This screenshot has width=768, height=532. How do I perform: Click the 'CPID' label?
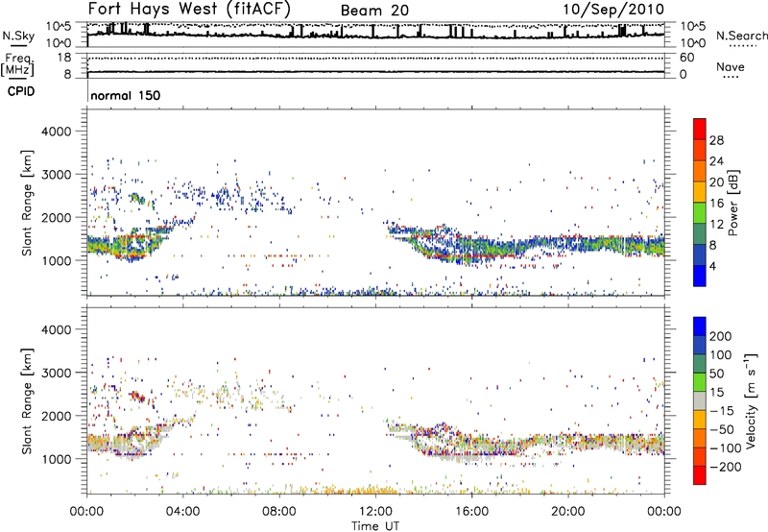[21, 91]
